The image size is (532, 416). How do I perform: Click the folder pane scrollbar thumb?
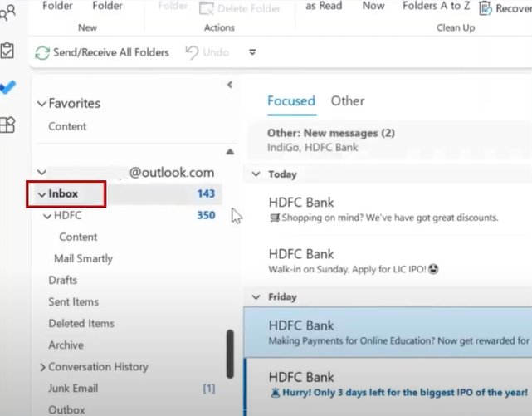pos(230,354)
